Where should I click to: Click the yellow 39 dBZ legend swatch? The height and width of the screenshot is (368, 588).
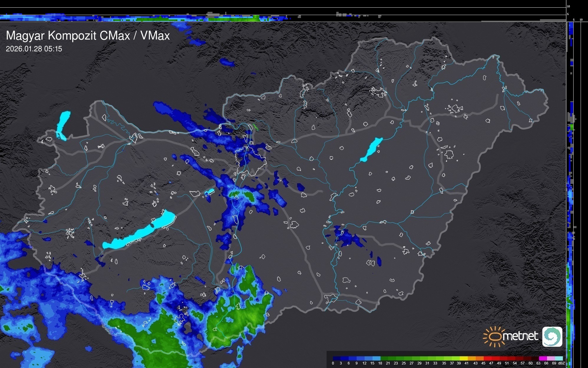pyautogui.click(x=464, y=358)
